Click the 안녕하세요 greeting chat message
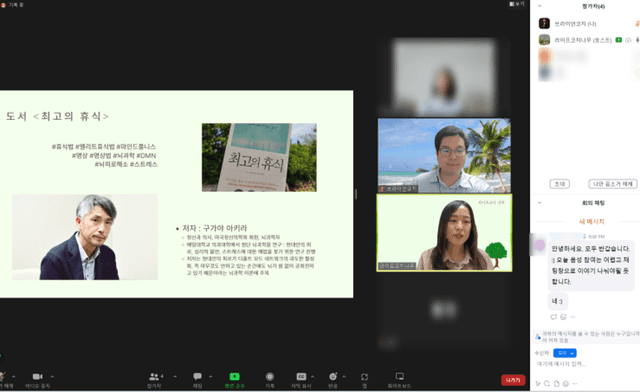Viewport: 640px width, 392px height. click(x=591, y=265)
